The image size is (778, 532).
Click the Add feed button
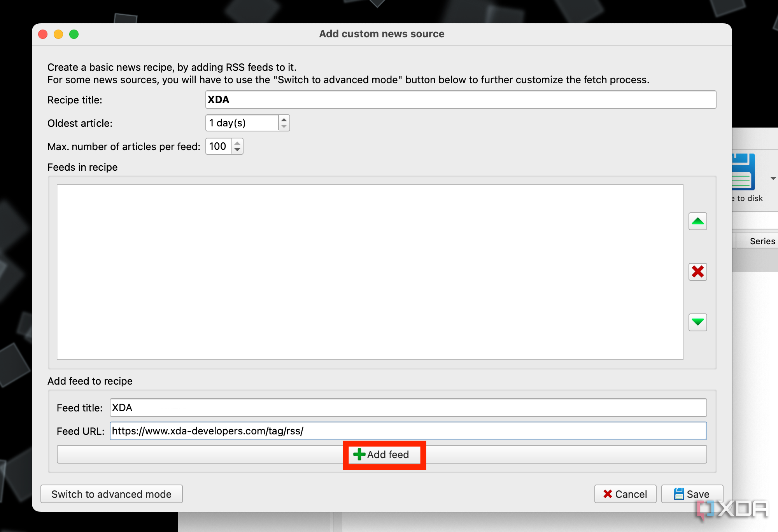381,455
